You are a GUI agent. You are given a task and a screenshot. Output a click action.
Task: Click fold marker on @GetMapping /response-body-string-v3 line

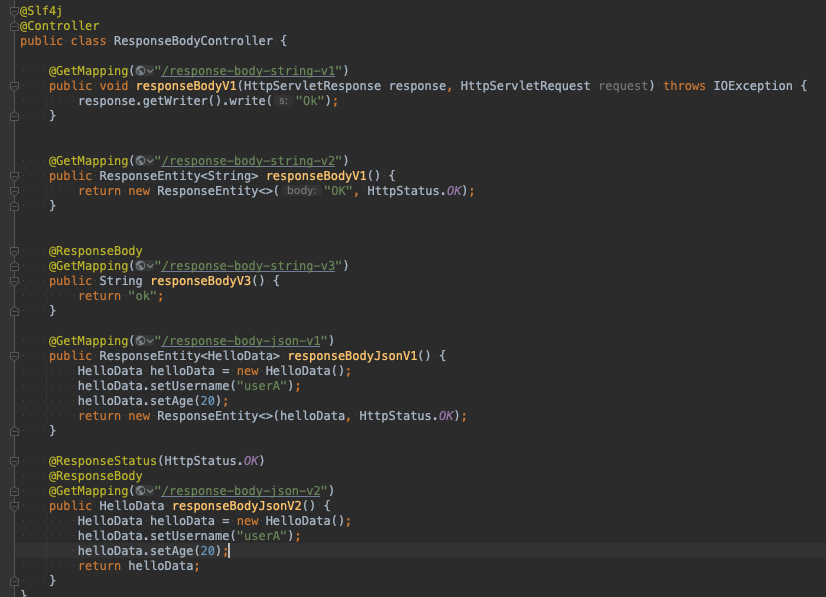click(x=14, y=266)
